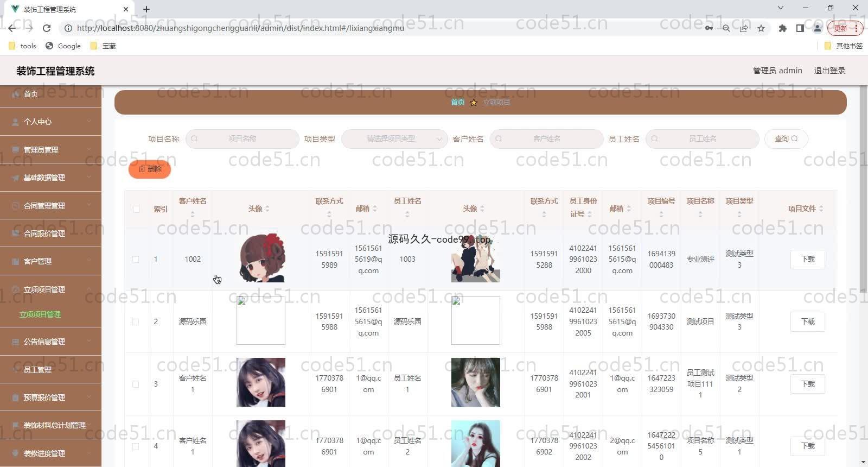
Task: Open the 其他书签 bookmarks folder
Action: [x=844, y=46]
